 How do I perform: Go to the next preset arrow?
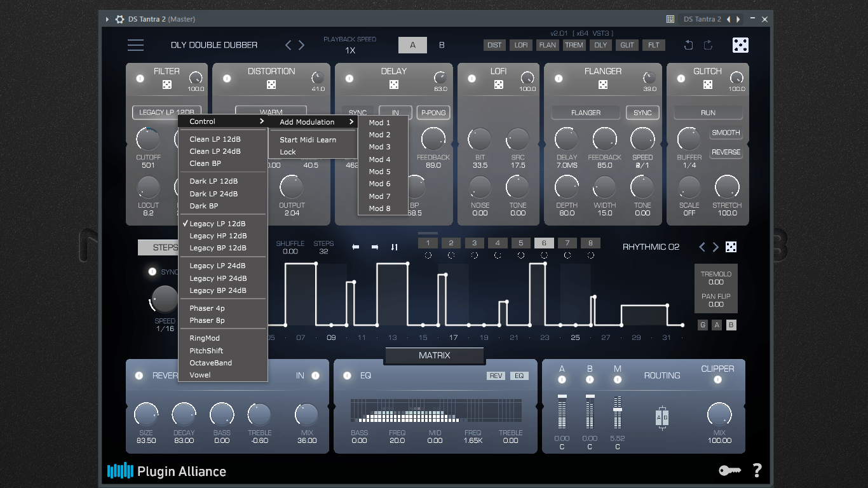pyautogui.click(x=302, y=45)
